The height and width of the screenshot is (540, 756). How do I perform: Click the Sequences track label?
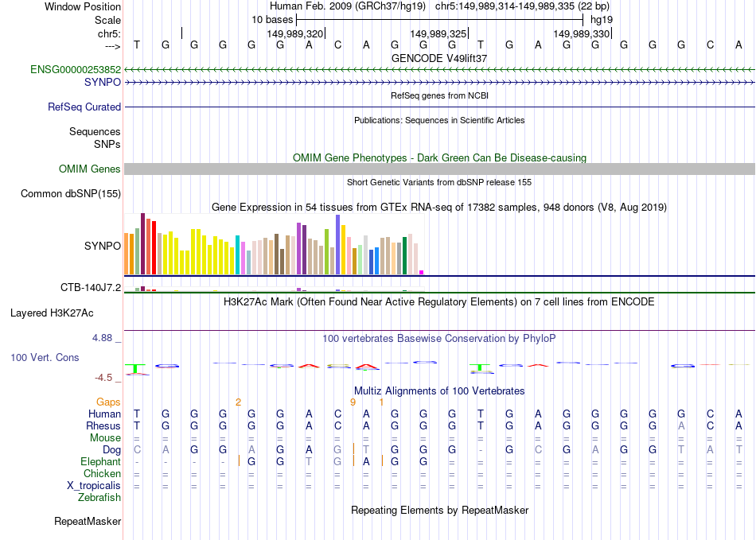[x=95, y=131]
